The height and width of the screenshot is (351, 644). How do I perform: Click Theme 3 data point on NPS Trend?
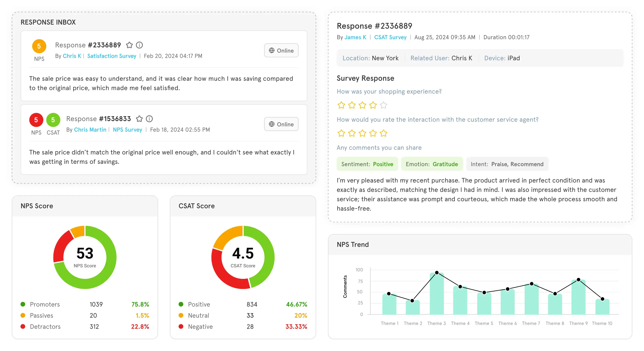437,273
